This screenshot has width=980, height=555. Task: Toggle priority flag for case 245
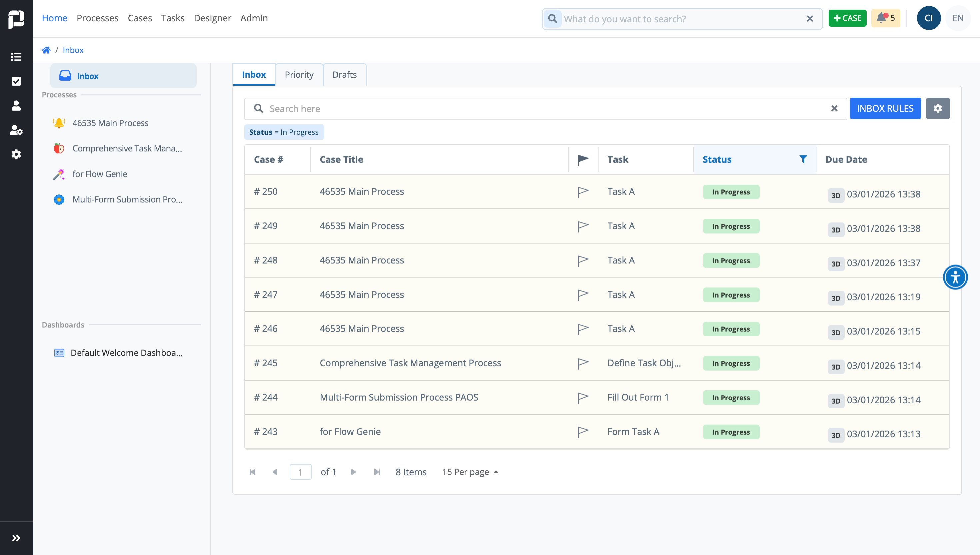582,363
